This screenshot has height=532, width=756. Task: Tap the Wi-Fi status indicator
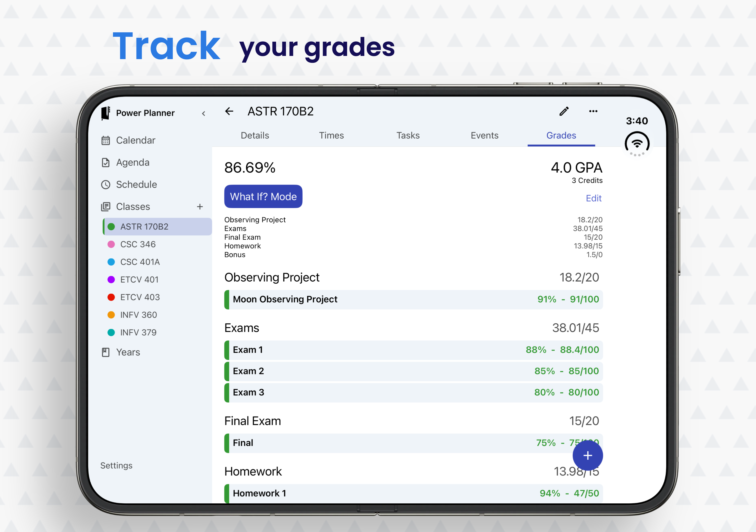637,144
